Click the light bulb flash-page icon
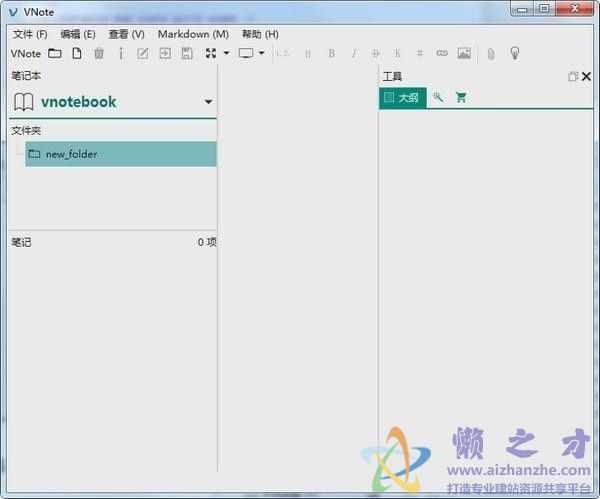Viewport: 600px width, 499px height. pyautogui.click(x=515, y=53)
